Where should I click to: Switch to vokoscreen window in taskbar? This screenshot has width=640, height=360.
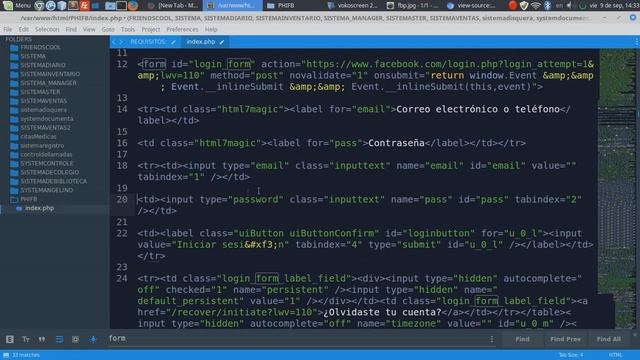coord(352,5)
